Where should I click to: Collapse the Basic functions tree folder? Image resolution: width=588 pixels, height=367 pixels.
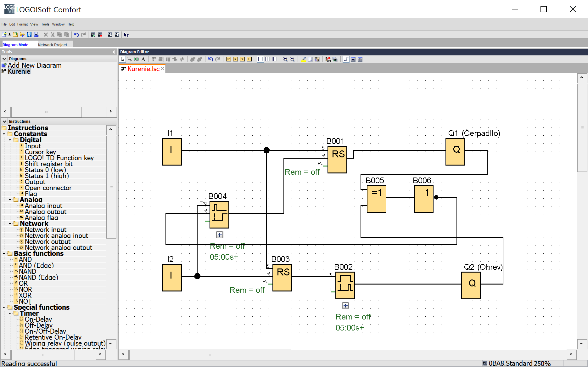(x=4, y=254)
